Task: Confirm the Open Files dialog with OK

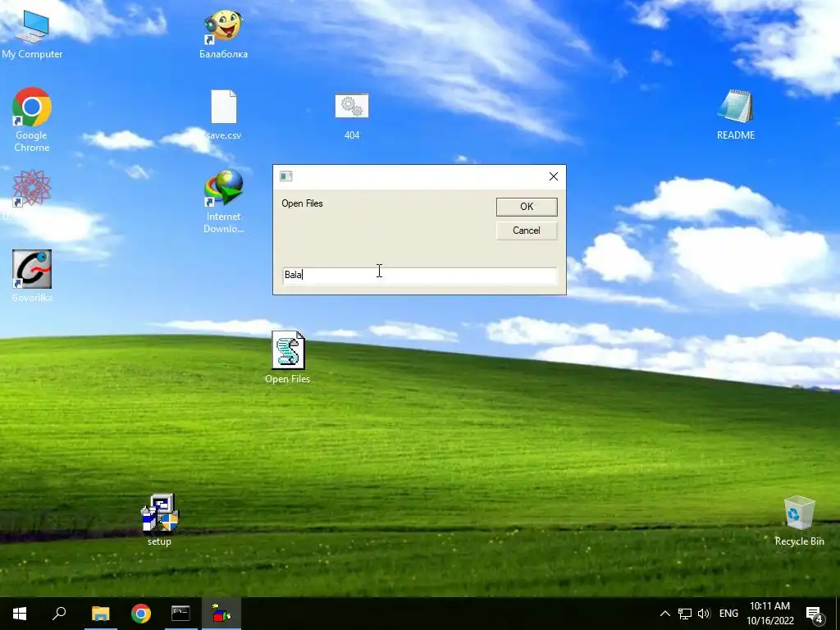Action: coord(527,207)
